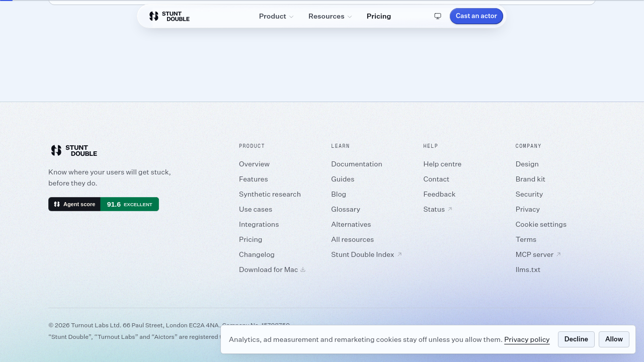Image resolution: width=644 pixels, height=362 pixels.
Task: Open the llms.txt link
Action: click(528, 269)
